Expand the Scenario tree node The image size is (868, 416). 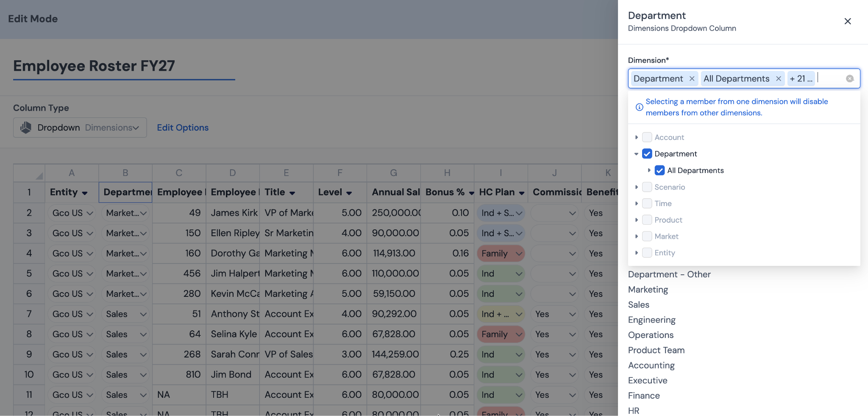click(637, 187)
